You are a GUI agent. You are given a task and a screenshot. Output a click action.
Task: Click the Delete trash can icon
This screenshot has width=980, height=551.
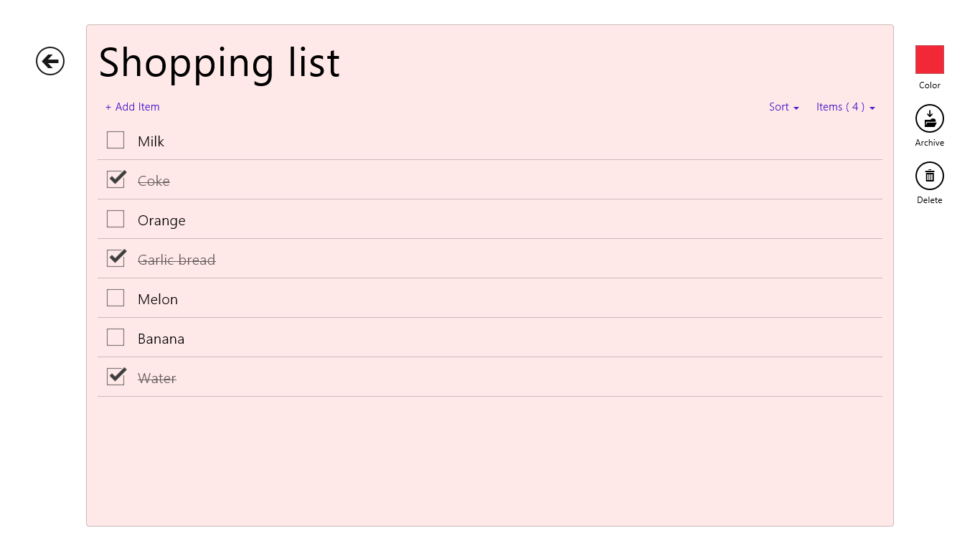929,176
